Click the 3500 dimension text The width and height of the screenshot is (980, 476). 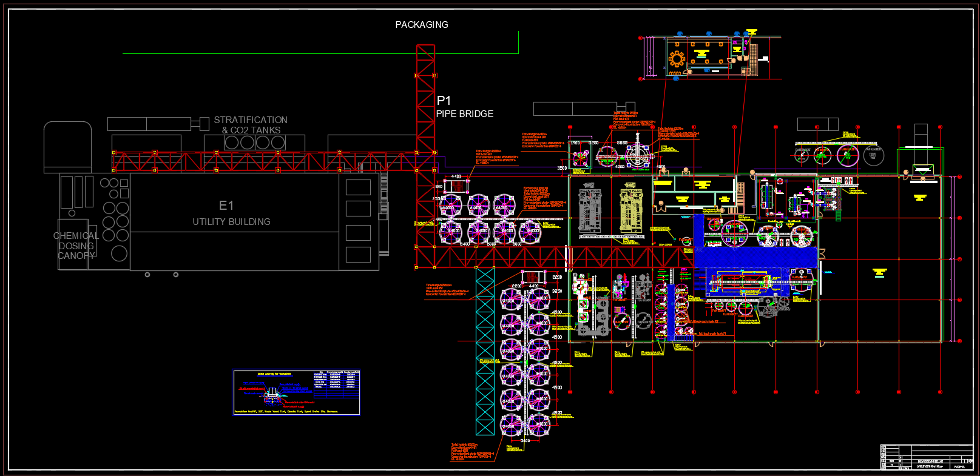point(562,168)
